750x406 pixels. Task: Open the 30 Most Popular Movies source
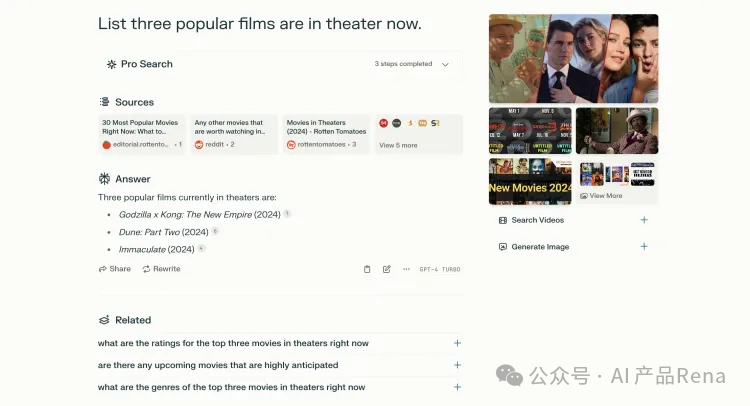pyautogui.click(x=142, y=134)
